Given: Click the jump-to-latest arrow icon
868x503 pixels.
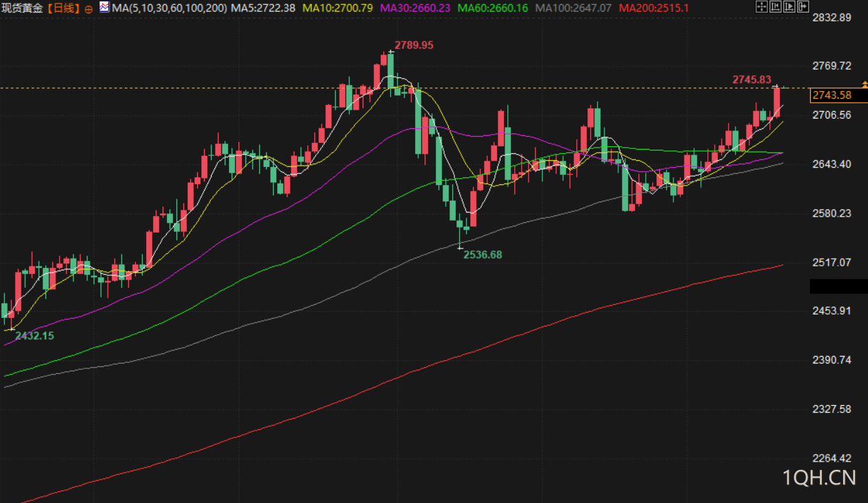Looking at the screenshot, I should 803,6.
